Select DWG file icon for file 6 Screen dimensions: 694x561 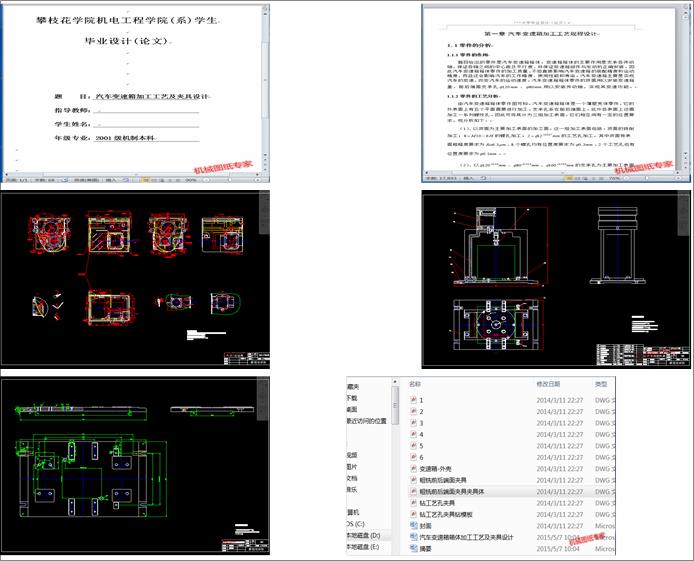point(414,457)
